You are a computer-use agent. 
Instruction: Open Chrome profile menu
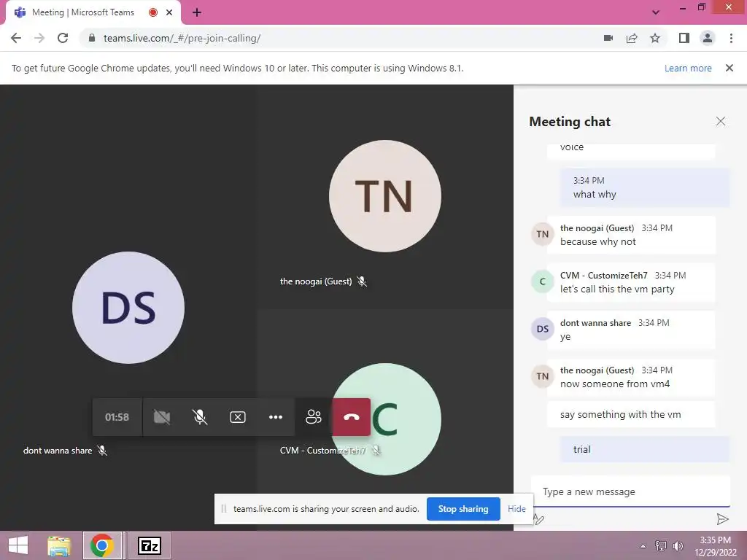[x=708, y=38]
